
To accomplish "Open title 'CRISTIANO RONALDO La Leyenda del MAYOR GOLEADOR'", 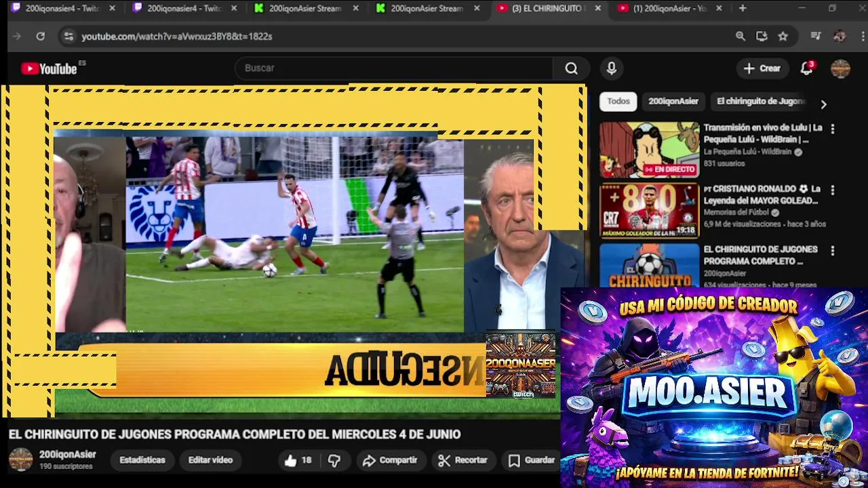I will 762,195.
